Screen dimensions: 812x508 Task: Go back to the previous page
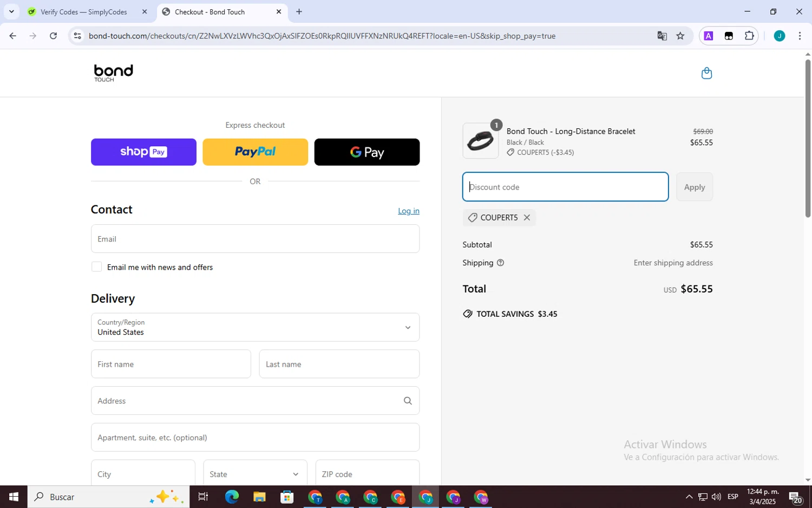(x=12, y=36)
